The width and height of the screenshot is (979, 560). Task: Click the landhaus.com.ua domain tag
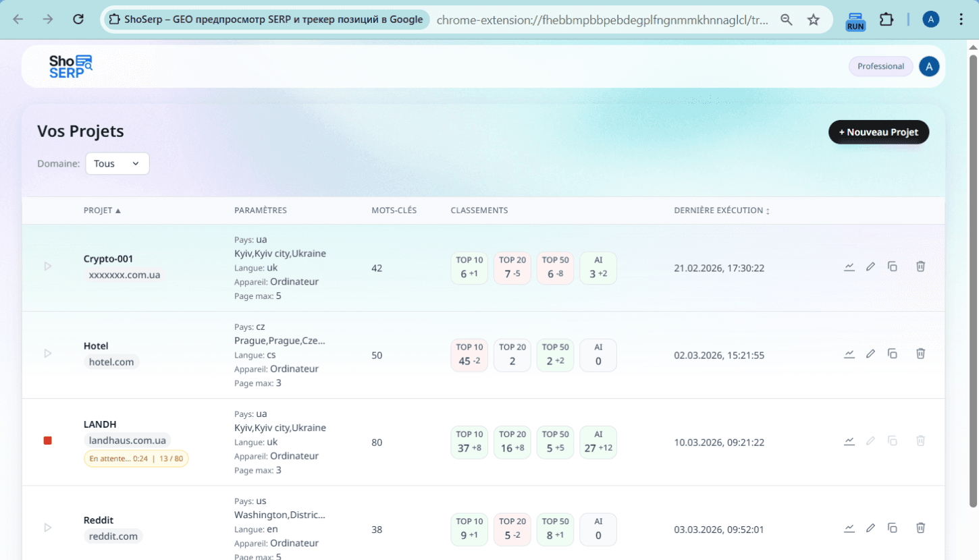coord(128,441)
